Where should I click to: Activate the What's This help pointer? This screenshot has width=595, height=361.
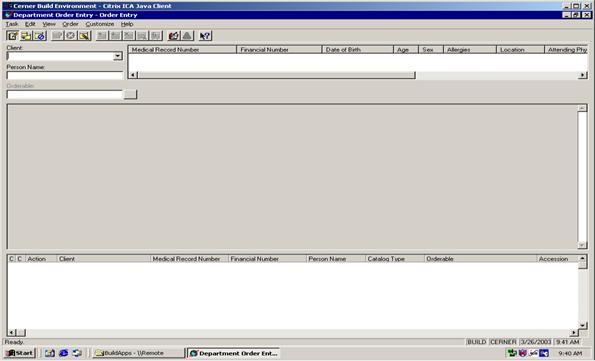click(x=205, y=36)
